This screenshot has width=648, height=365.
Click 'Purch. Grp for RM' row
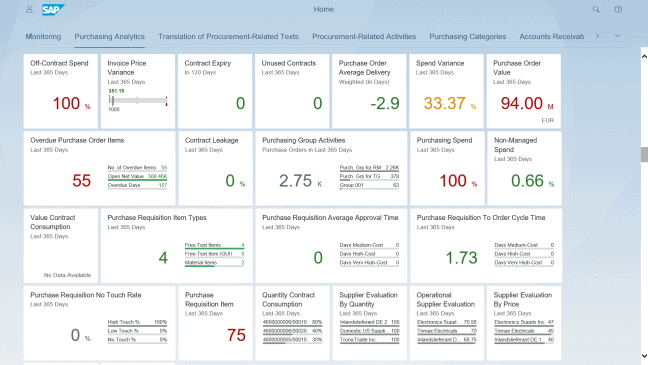[369, 168]
